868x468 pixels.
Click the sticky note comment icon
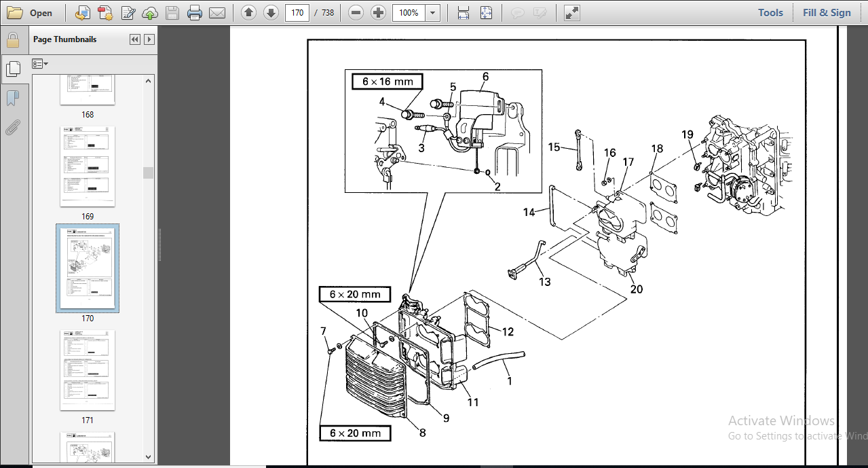point(518,13)
